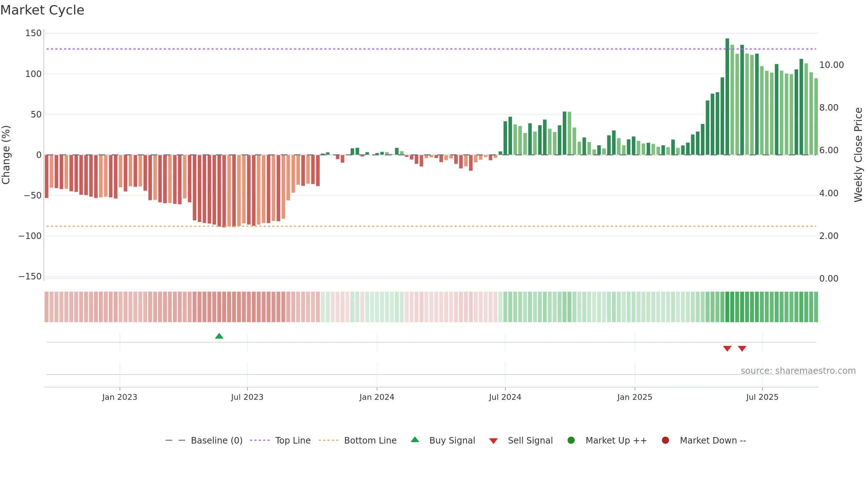Click the orange dotted line legend swatch
Image resolution: width=868 pixels, height=488 pixels.
point(328,440)
